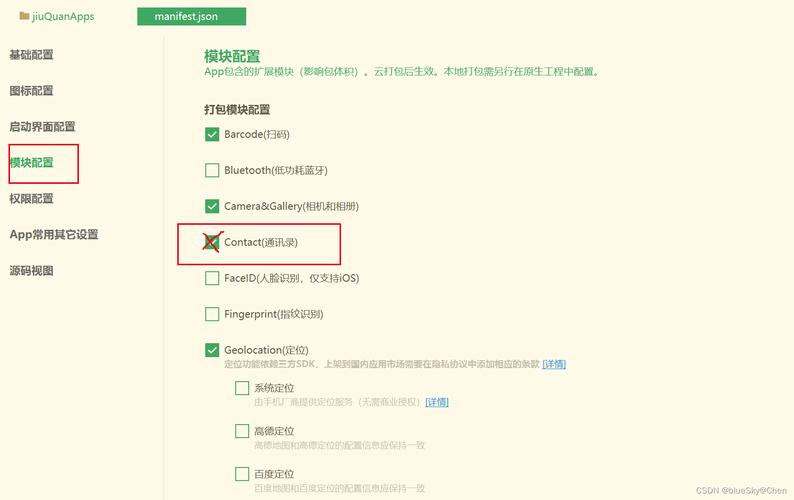Enable the FaceID module checkbox
794x500 pixels.
212,278
